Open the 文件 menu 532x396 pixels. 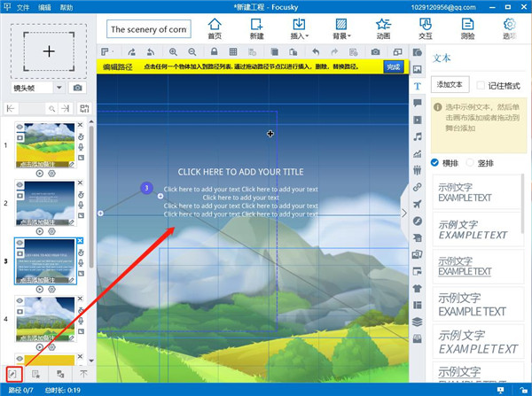pyautogui.click(x=23, y=7)
